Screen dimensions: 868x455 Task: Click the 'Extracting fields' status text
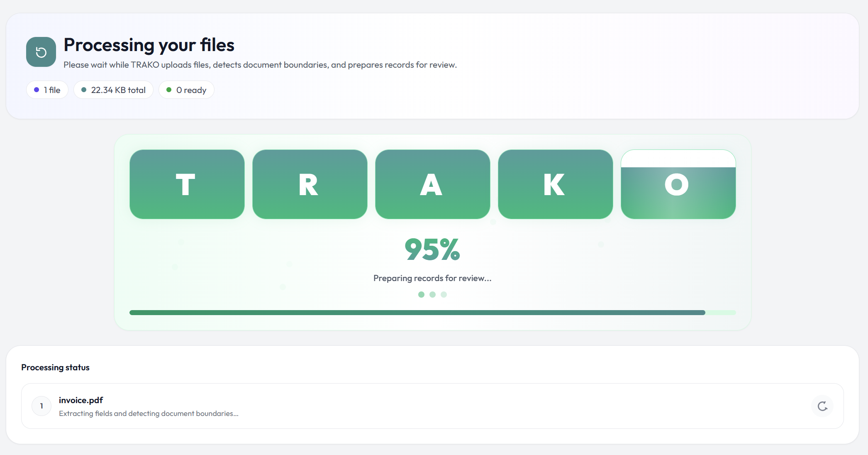pos(149,413)
